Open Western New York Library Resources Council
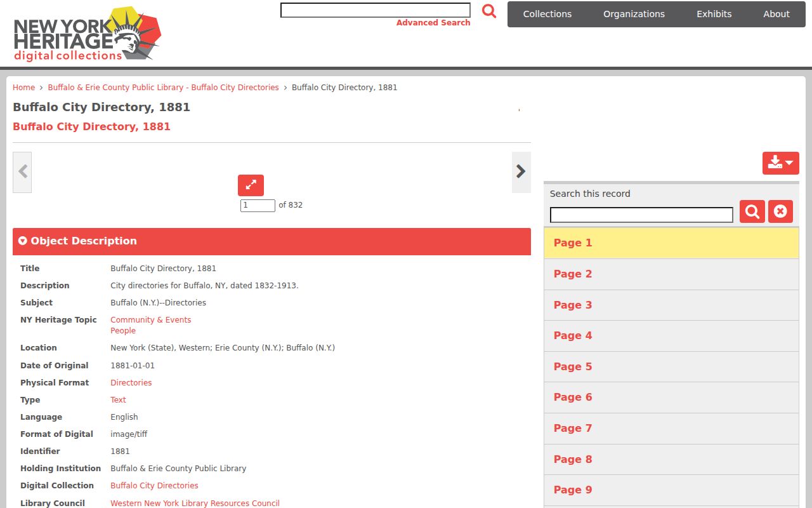The height and width of the screenshot is (508, 812). tap(195, 503)
